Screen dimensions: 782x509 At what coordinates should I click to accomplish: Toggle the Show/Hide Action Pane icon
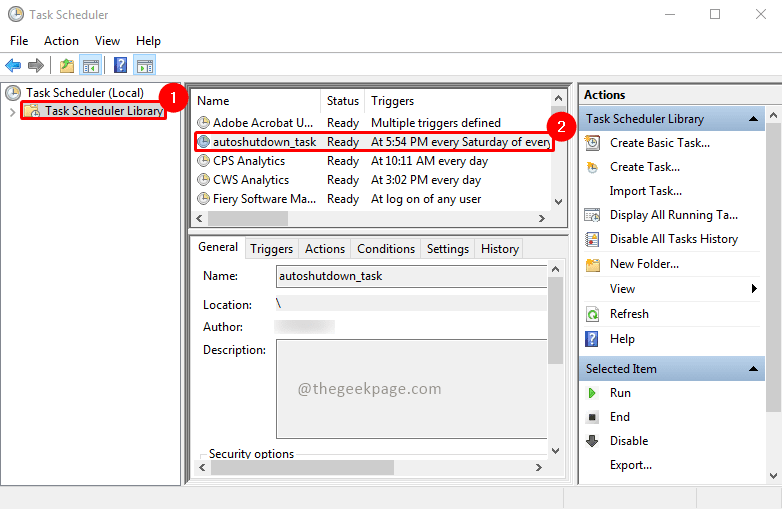(x=145, y=65)
